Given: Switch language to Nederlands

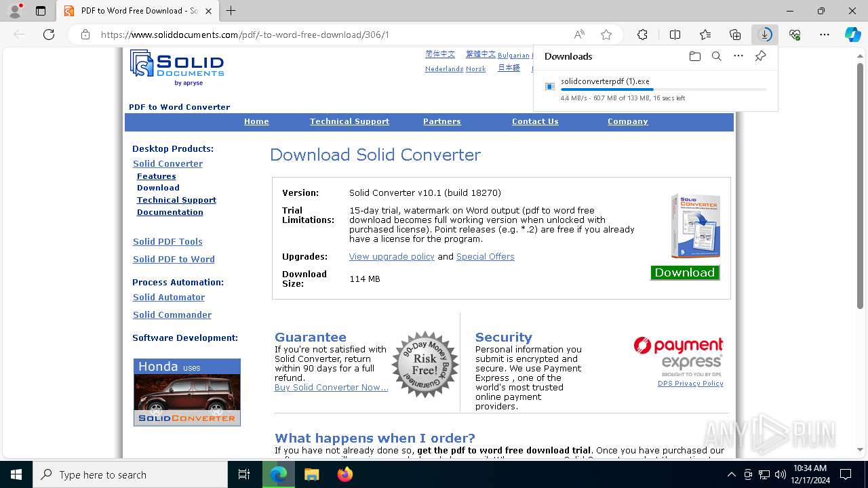Looking at the screenshot, I should 444,68.
